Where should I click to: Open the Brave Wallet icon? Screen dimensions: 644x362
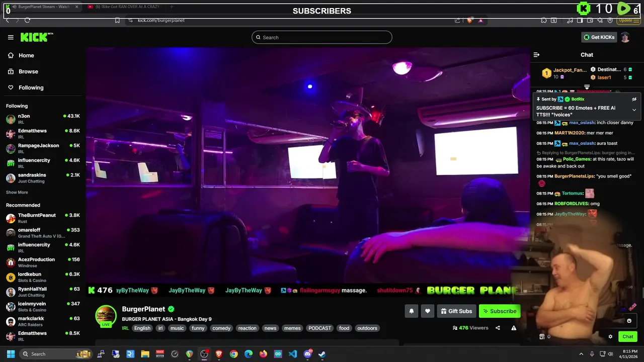[x=590, y=20]
